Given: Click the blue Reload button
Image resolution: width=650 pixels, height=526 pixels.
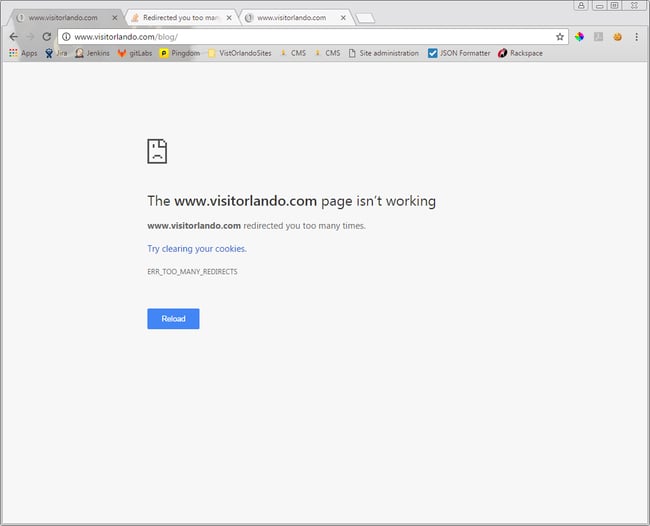Looking at the screenshot, I should (173, 319).
